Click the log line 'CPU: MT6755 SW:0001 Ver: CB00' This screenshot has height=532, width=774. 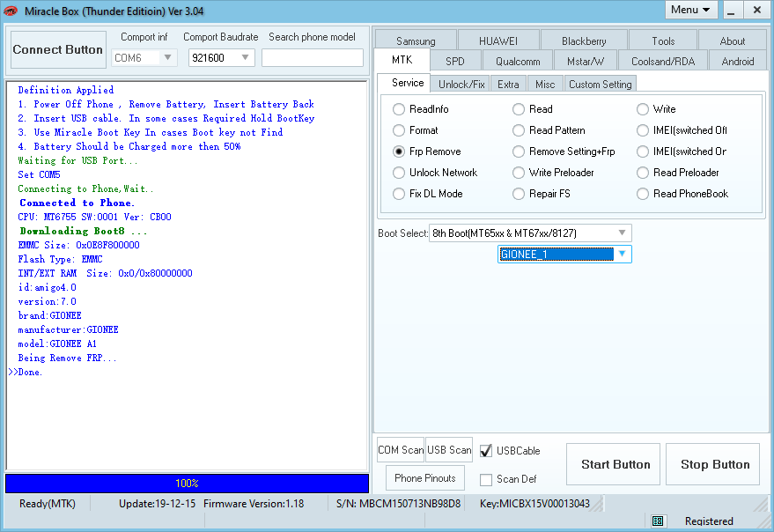tap(95, 217)
